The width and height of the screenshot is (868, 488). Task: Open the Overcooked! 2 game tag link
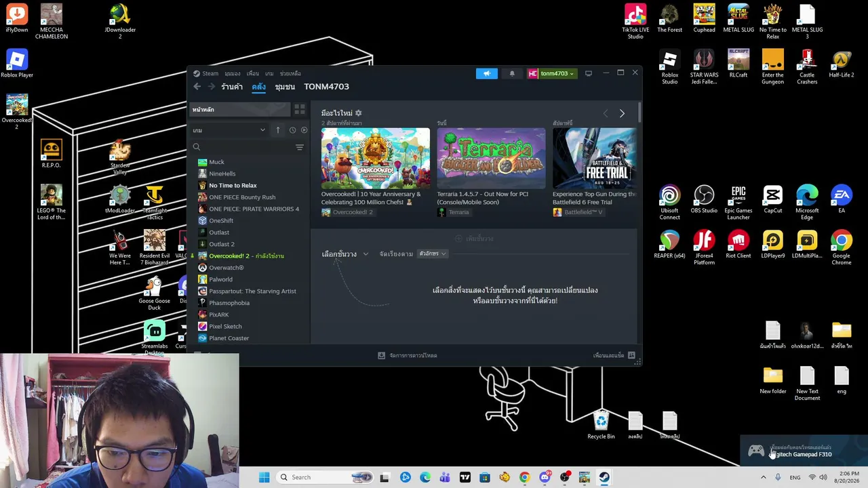[347, 212]
